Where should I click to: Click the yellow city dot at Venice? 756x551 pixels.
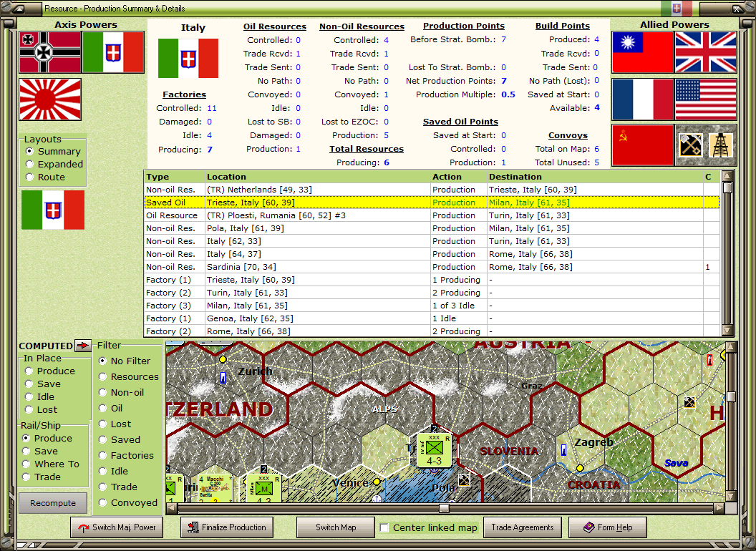(x=377, y=482)
